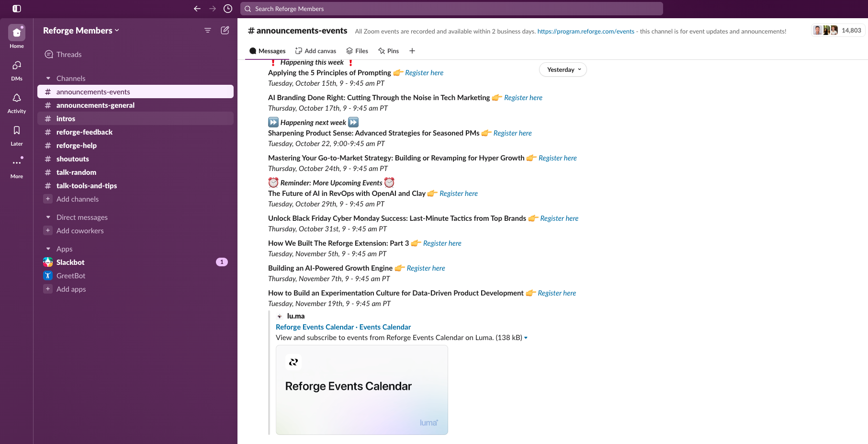Start a new message with the compose icon
Screen dimensions: 868x444
(x=225, y=30)
